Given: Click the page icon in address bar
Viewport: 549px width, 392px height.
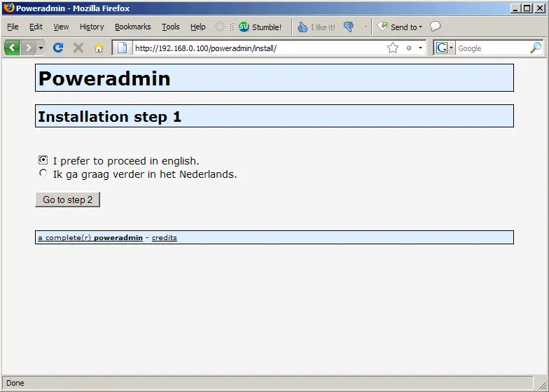Looking at the screenshot, I should pyautogui.click(x=122, y=48).
